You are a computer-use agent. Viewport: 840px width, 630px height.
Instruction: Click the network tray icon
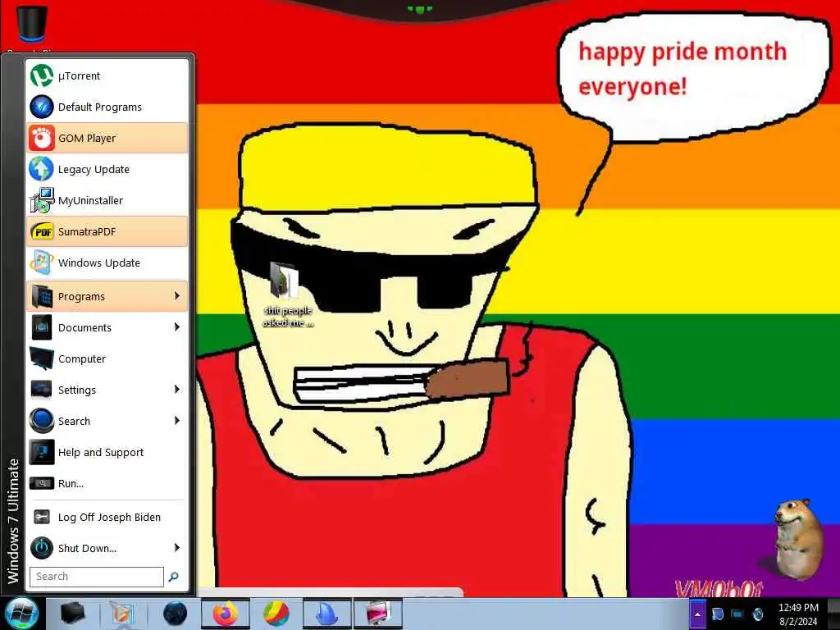(x=737, y=614)
